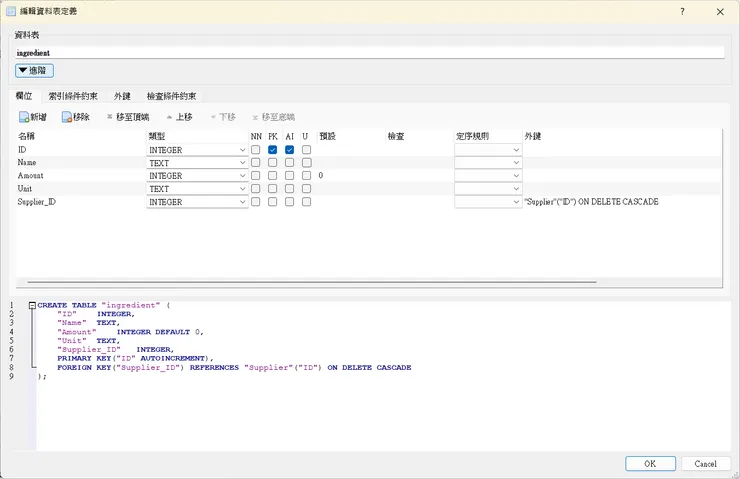The image size is (740, 479).
Task: Open type dropdown for Supplier_ID row
Action: [x=197, y=202]
